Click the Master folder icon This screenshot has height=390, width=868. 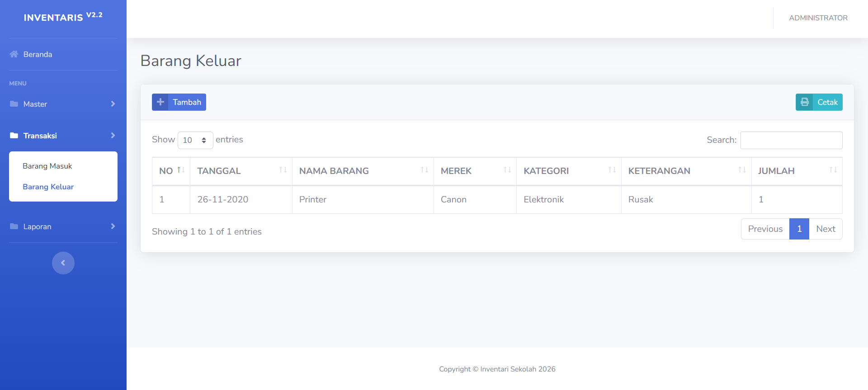[x=14, y=104]
